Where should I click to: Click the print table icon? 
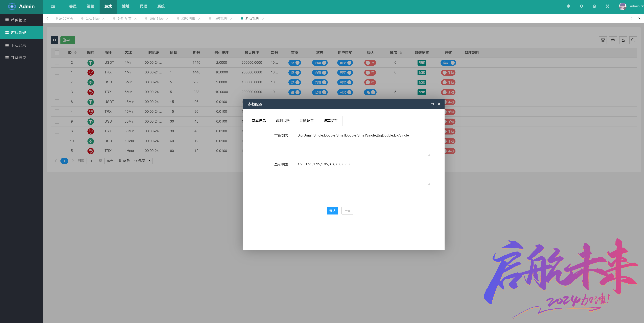[613, 40]
